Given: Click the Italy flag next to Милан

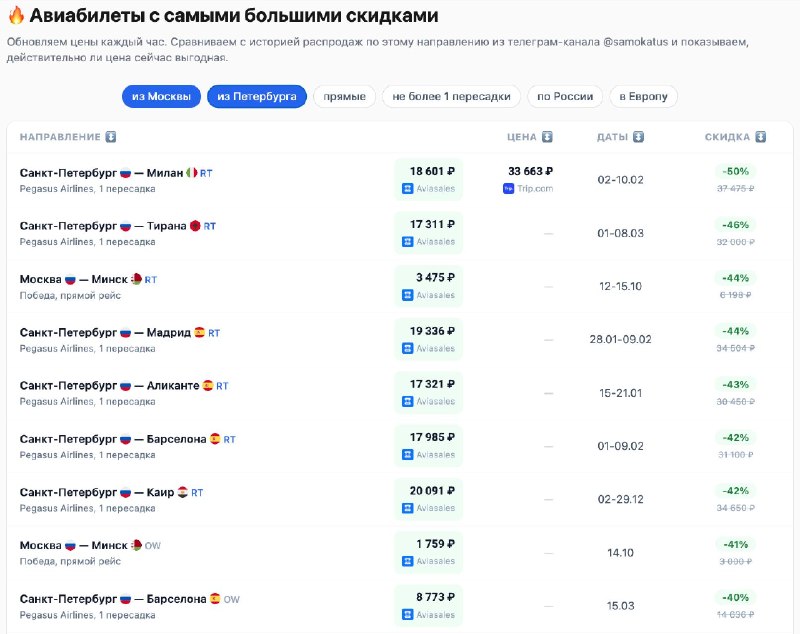Looking at the screenshot, I should [191, 173].
